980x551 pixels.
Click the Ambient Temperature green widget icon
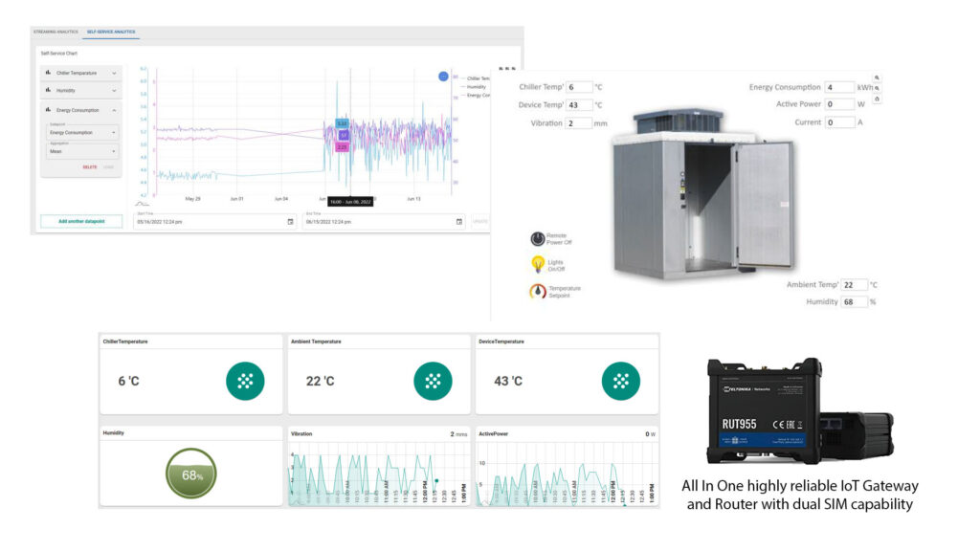433,381
